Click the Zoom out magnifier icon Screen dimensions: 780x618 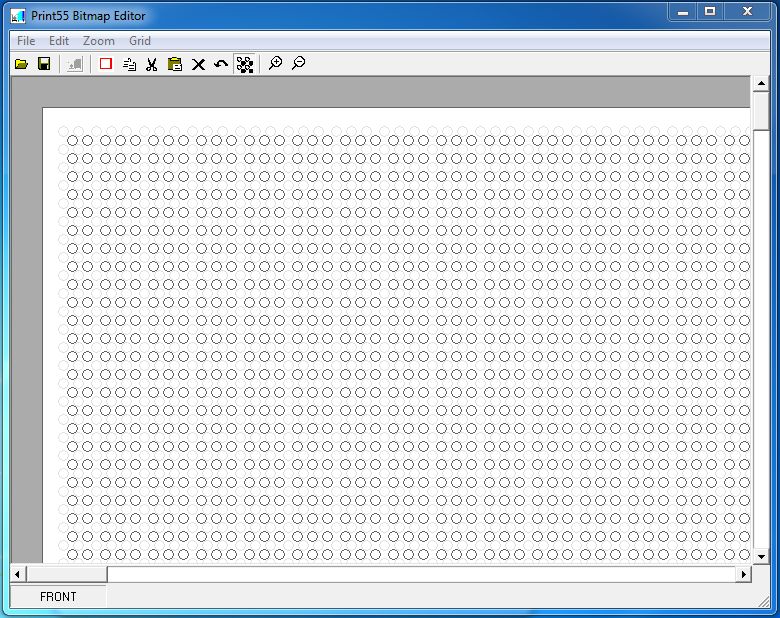coord(299,64)
